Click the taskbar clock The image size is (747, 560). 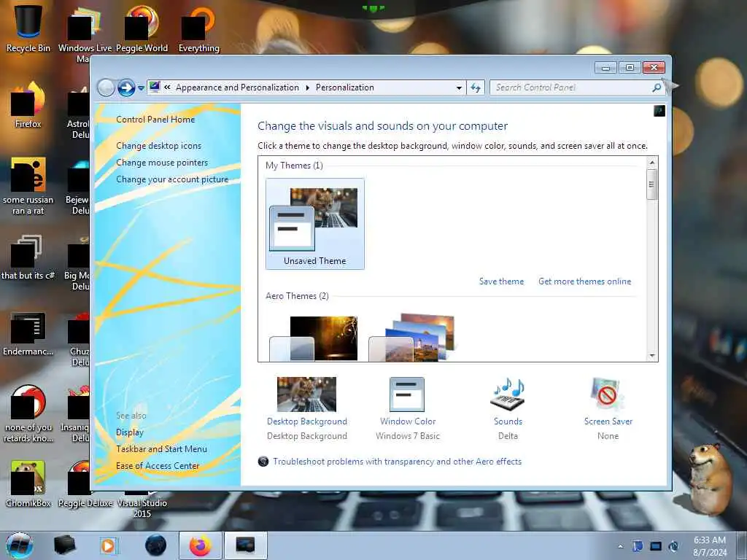click(710, 546)
